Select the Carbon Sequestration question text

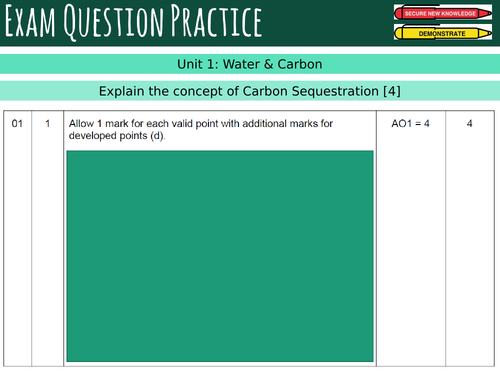pos(250,91)
